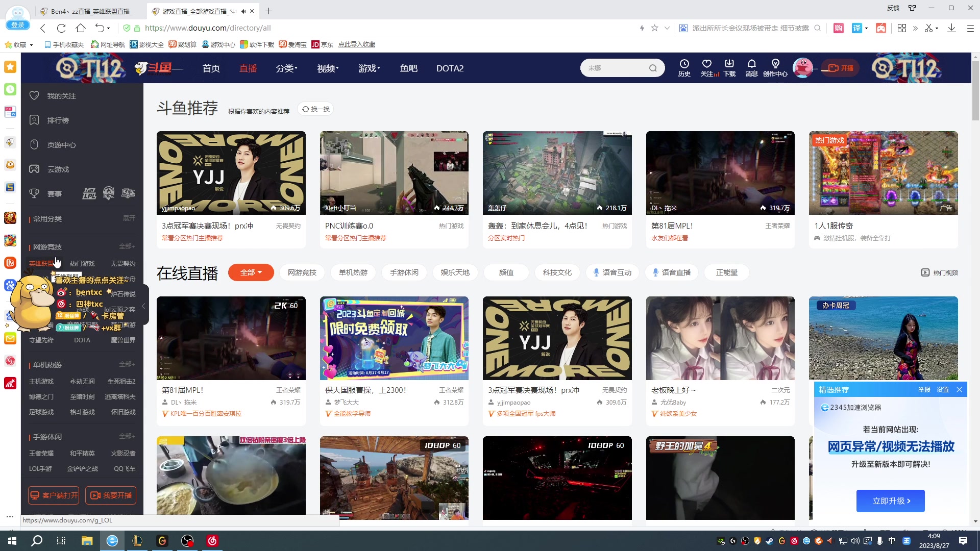Reload the page with refresh icon
980x551 pixels.
61,28
